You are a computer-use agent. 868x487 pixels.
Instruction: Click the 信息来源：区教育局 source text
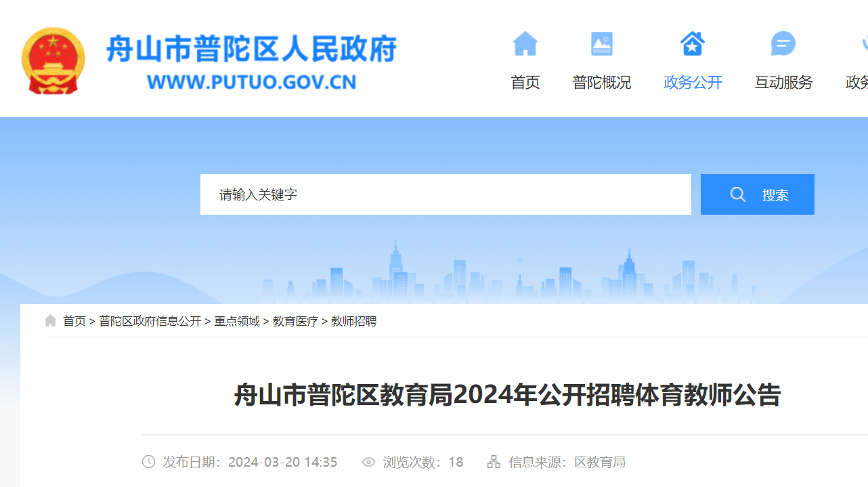coord(567,462)
